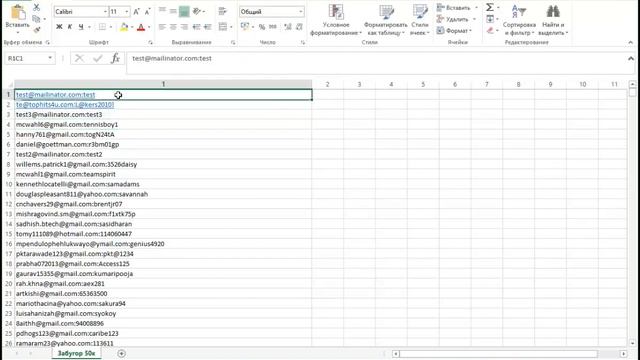640x360 pixels.
Task: Click the Increase decimal icon
Action: 288,27
